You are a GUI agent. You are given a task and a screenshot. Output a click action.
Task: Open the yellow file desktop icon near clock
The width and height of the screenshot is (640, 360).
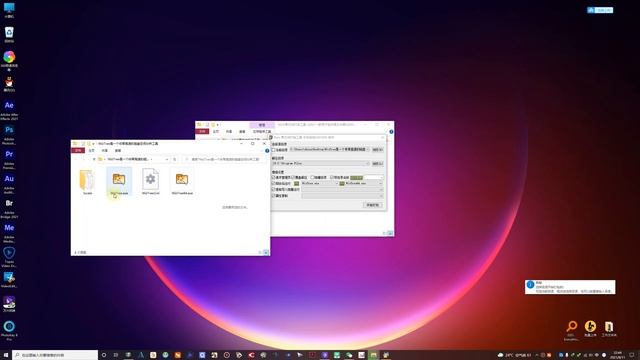609,328
